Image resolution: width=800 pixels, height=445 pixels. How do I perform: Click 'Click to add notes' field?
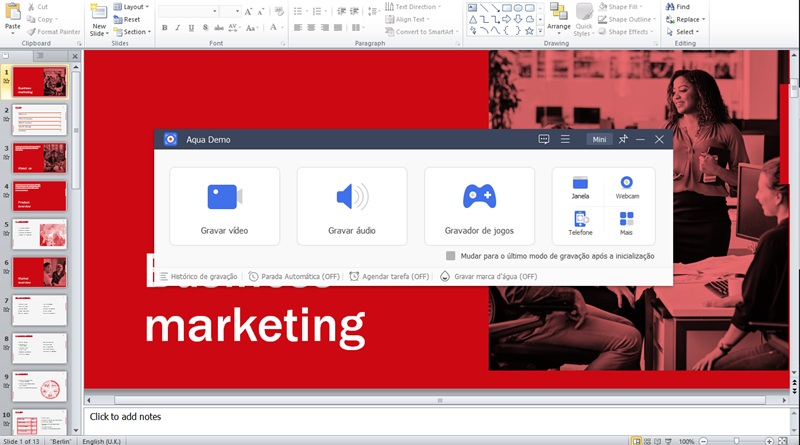[x=437, y=421]
